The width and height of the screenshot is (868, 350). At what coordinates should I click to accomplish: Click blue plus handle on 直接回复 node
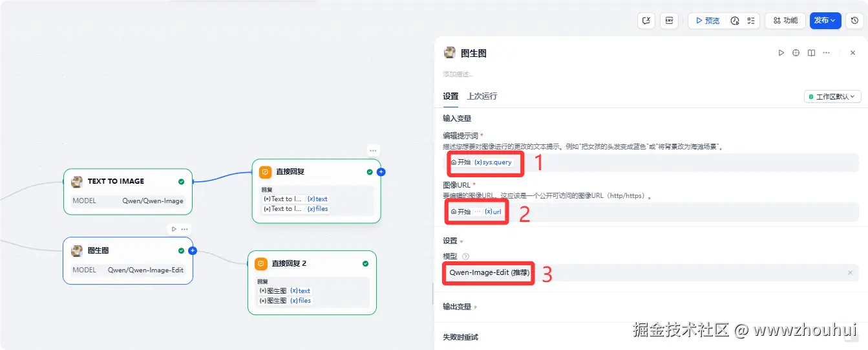point(381,172)
